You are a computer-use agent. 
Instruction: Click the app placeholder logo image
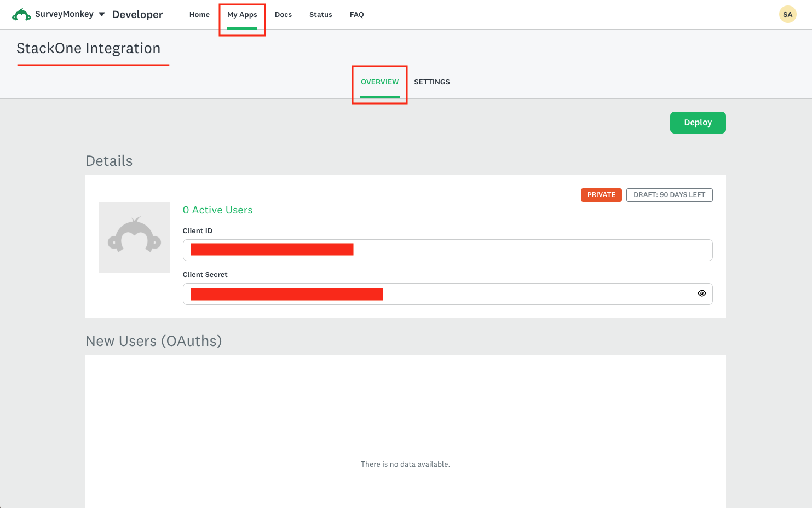(x=134, y=238)
